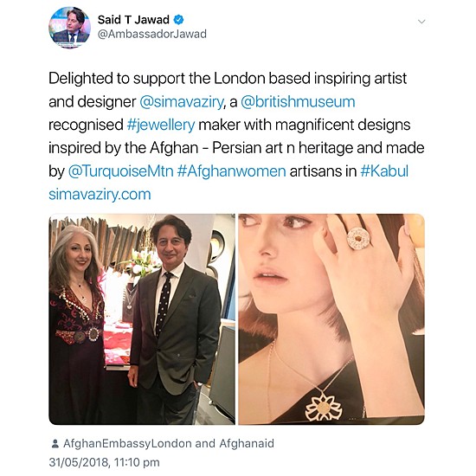Open the @britishmuseum mention

point(298,102)
